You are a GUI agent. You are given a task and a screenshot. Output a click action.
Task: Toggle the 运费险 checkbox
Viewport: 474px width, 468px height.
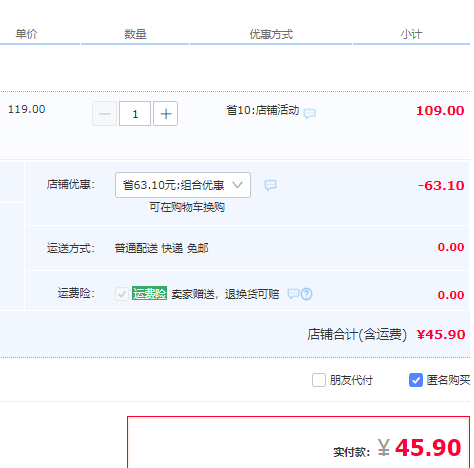(122, 294)
